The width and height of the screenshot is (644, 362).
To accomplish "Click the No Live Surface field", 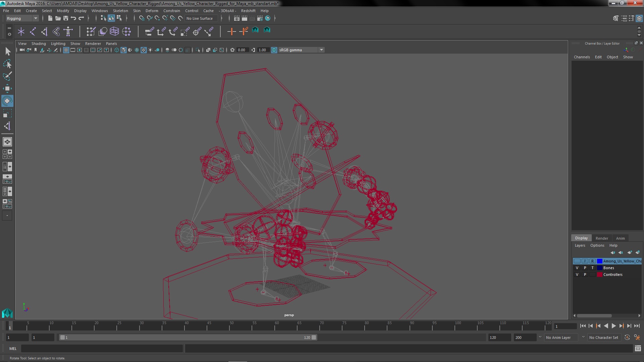I will point(201,18).
